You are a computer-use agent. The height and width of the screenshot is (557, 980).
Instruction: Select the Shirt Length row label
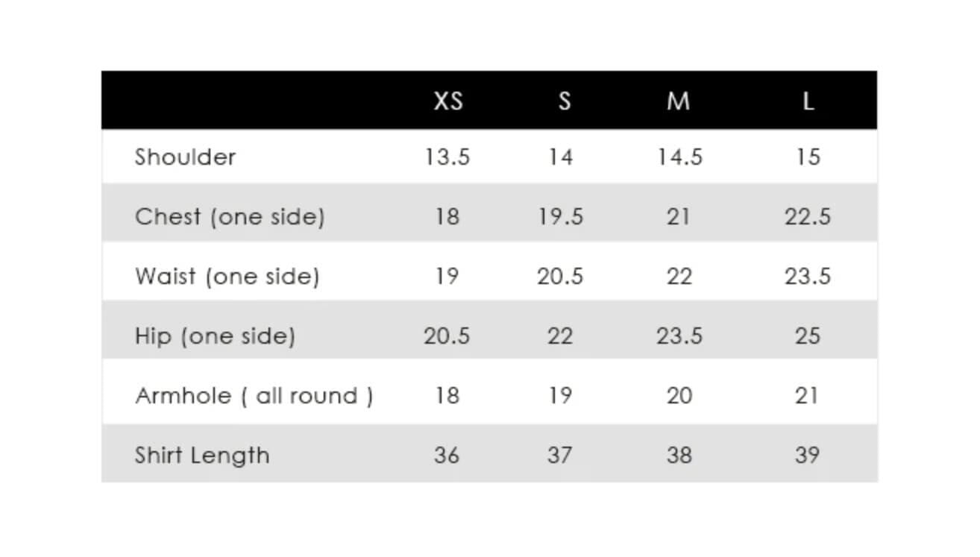(202, 455)
